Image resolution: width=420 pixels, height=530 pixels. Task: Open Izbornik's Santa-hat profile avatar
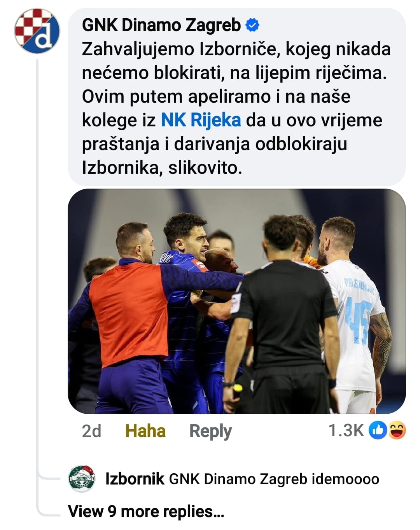click(x=82, y=479)
